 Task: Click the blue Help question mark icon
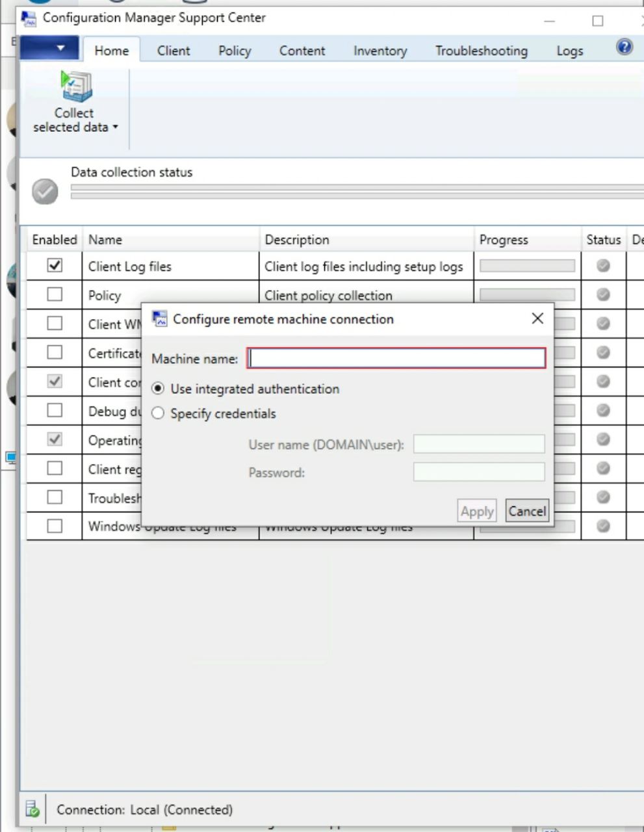(625, 47)
